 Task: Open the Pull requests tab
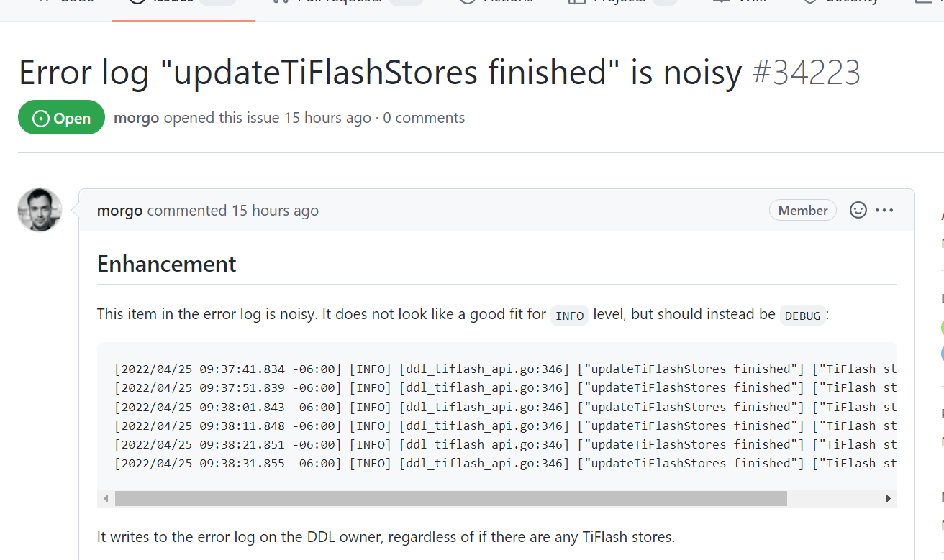tap(348, 4)
